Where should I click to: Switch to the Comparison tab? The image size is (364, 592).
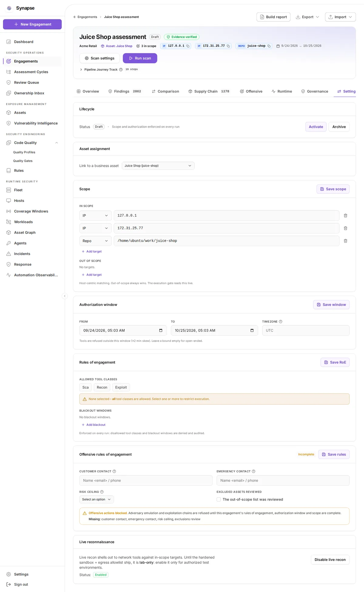coord(166,91)
